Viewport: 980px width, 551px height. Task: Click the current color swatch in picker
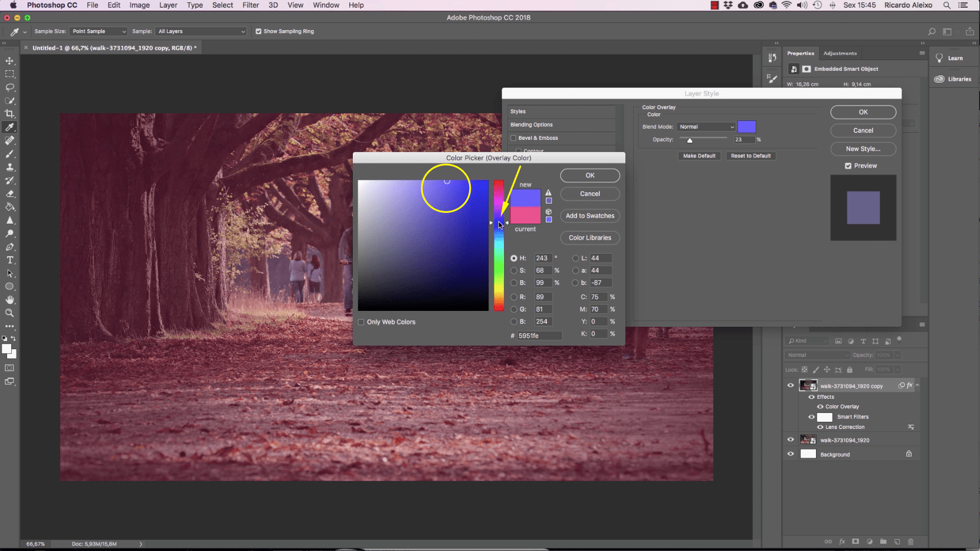point(525,215)
